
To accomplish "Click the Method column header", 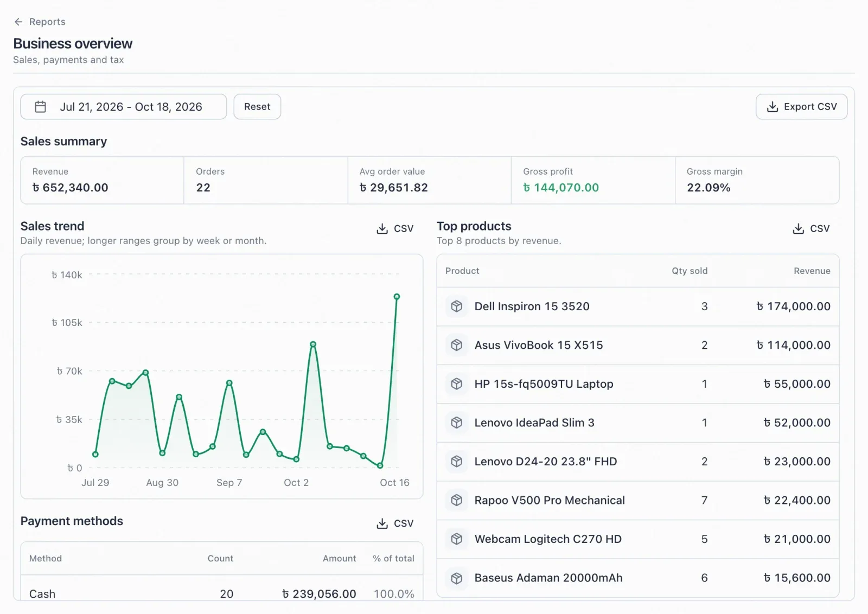I will click(46, 559).
